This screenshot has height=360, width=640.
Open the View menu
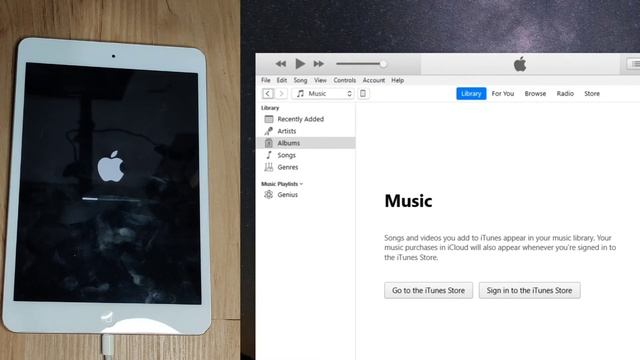tap(320, 80)
